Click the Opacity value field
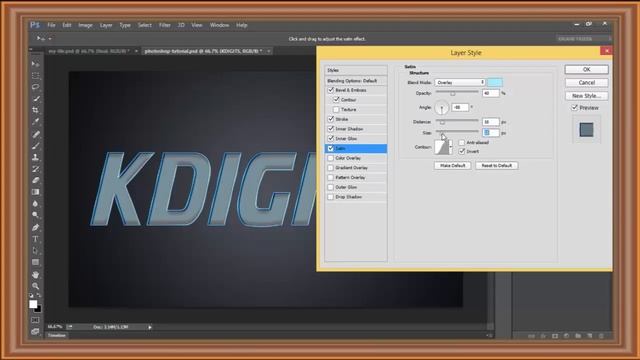Image resolution: width=640 pixels, height=360 pixels. (x=491, y=93)
